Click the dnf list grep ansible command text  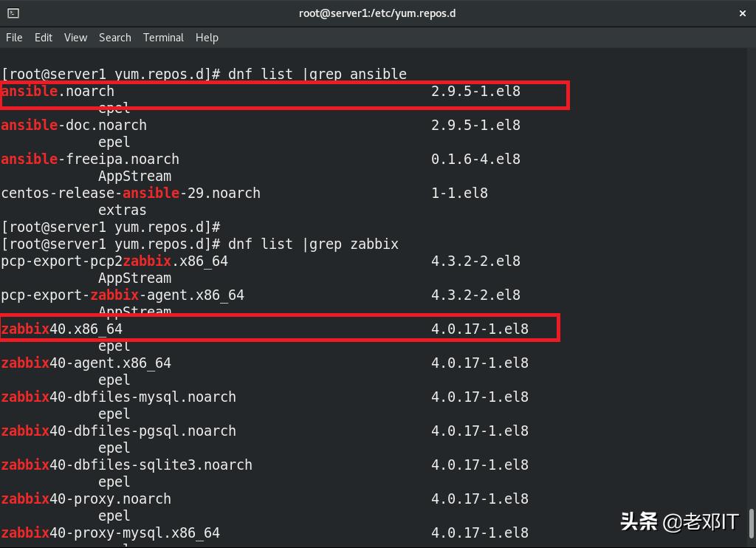click(x=317, y=74)
